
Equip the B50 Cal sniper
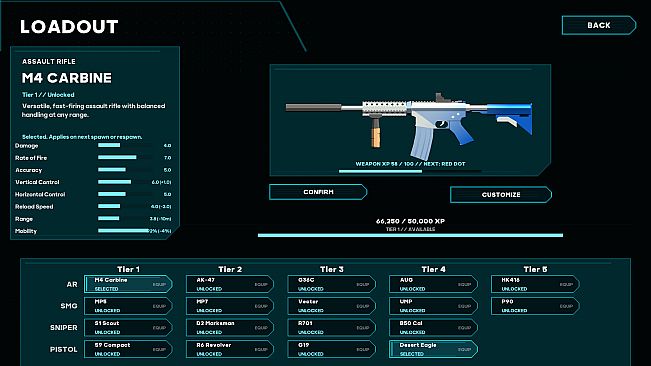pos(433,327)
